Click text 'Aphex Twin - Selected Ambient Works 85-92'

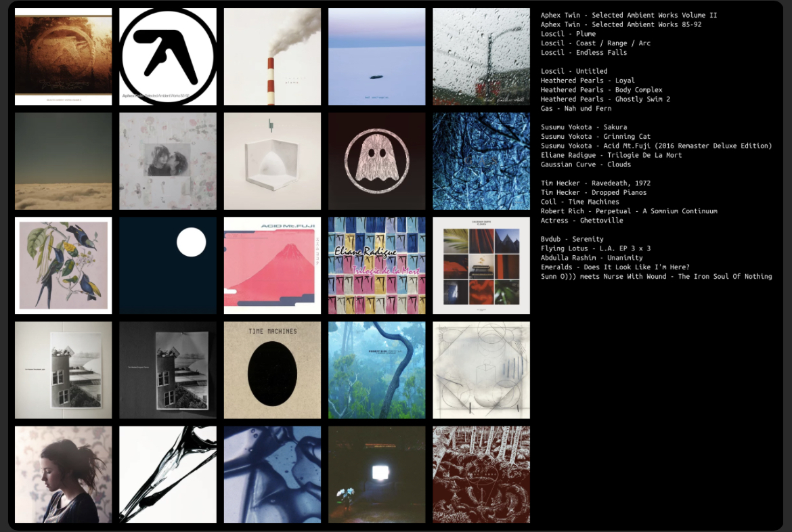(621, 24)
